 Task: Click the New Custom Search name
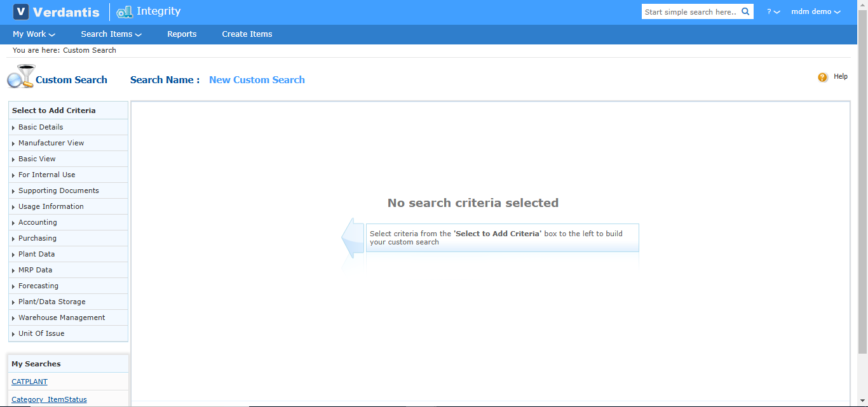click(257, 80)
